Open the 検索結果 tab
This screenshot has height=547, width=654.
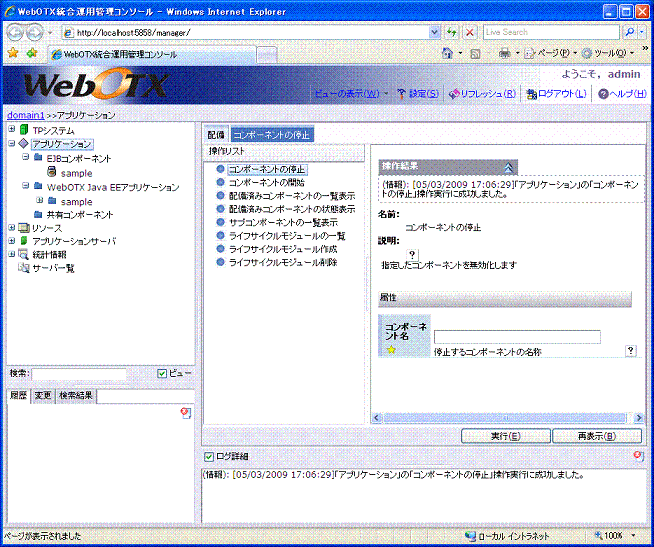[76, 396]
